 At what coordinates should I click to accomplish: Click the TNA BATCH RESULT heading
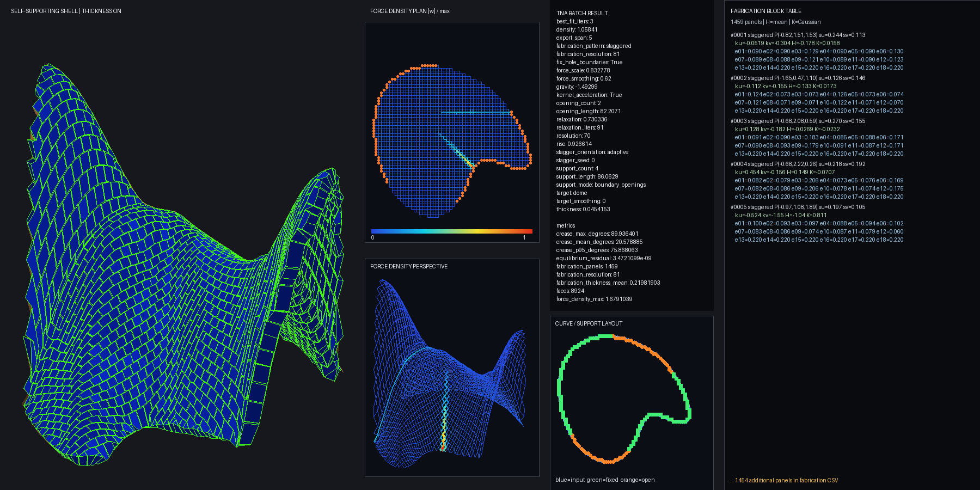[582, 13]
